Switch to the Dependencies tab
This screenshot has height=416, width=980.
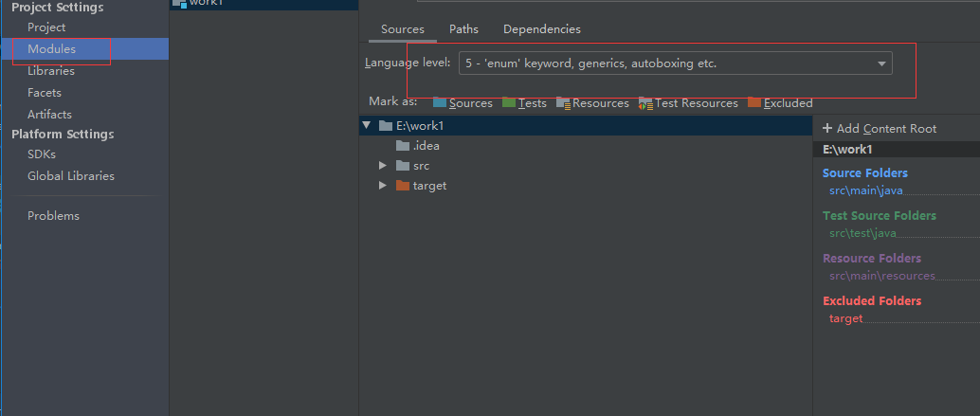[542, 29]
